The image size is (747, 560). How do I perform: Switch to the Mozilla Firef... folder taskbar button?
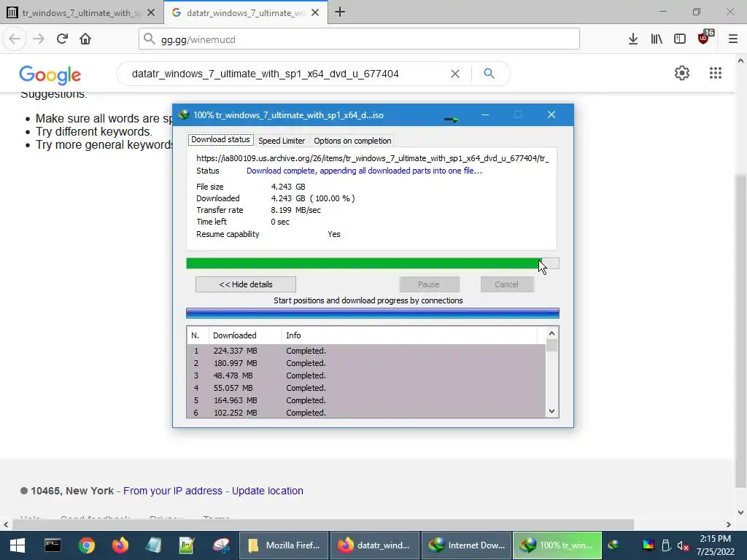(x=284, y=545)
